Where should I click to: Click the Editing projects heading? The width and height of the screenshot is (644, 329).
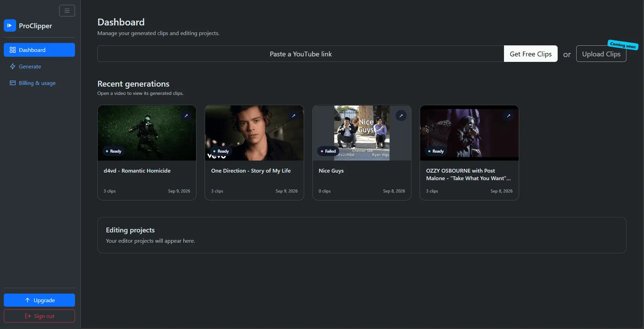pyautogui.click(x=130, y=230)
